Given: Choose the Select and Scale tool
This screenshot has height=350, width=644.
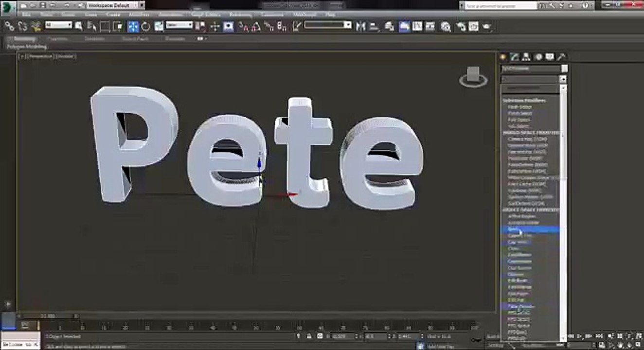Looking at the screenshot, I should pyautogui.click(x=159, y=26).
